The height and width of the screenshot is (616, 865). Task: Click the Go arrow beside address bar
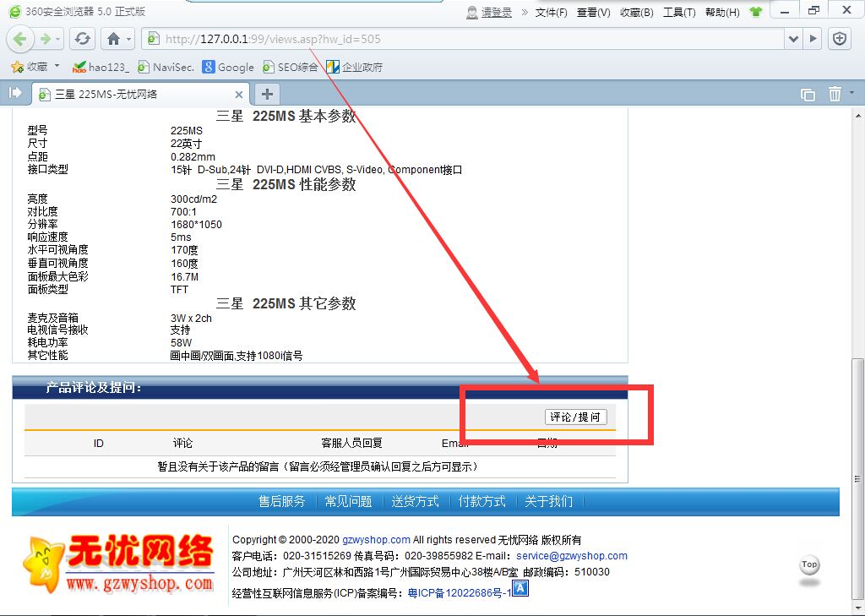click(x=813, y=39)
